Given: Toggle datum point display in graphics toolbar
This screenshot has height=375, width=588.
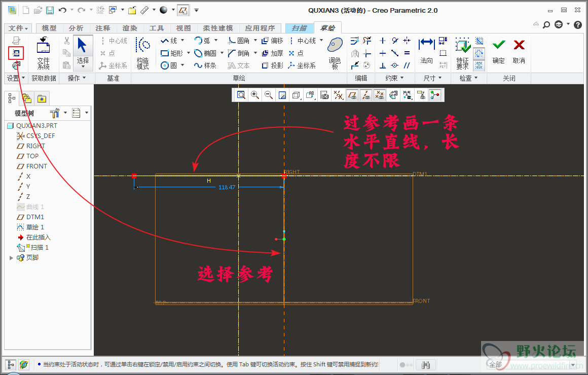Looking at the screenshot, I should point(380,95).
